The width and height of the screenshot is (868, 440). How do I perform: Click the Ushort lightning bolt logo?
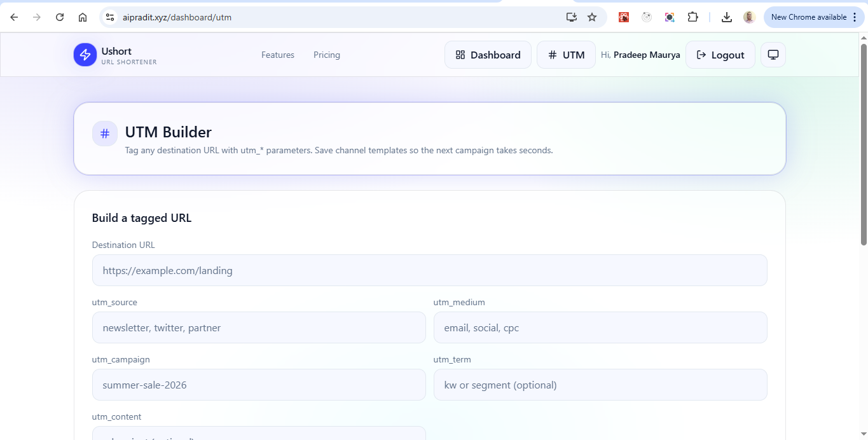click(x=85, y=55)
